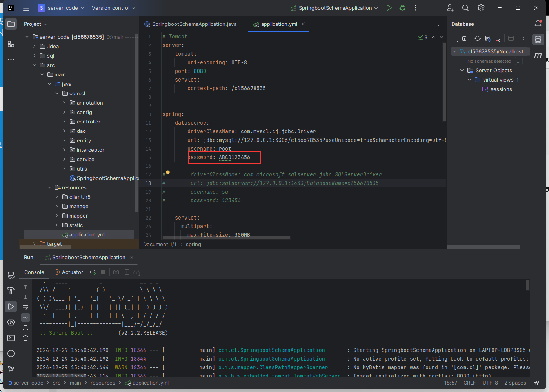Change 2 spaces indent setting
Viewport: 549px width, 392px height.
click(515, 383)
